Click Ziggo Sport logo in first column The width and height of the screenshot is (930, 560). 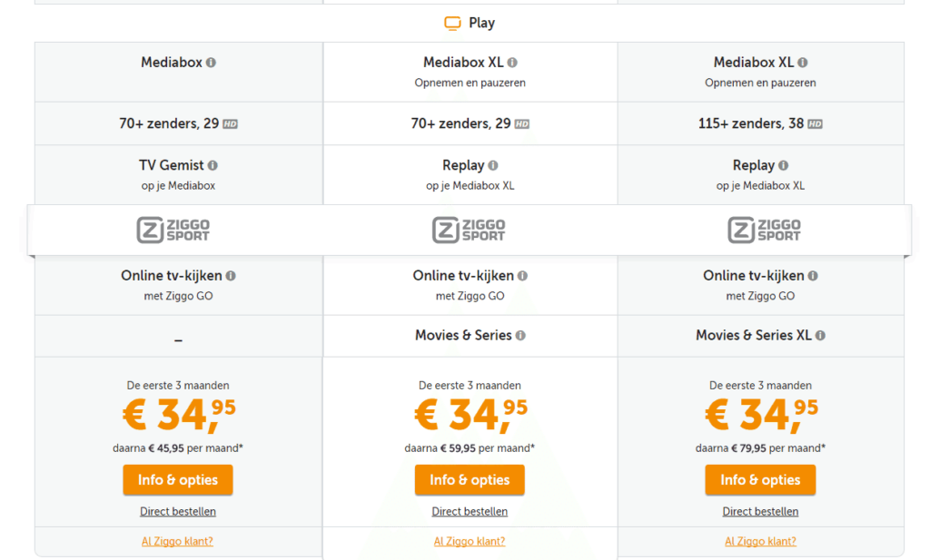tap(173, 231)
